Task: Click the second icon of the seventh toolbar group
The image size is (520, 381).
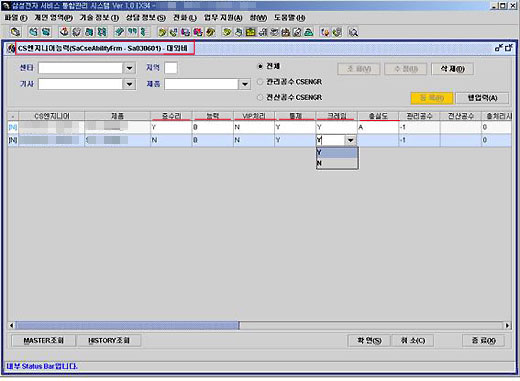Action: coord(337,32)
